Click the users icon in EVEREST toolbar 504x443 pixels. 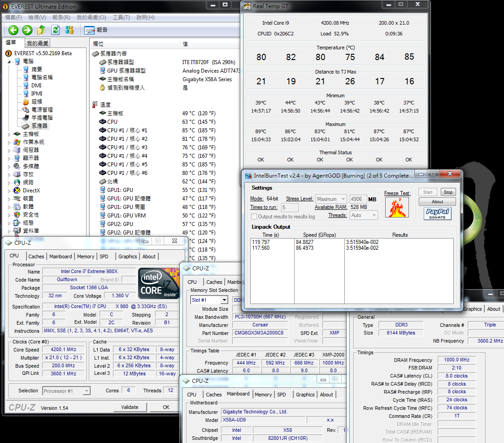(x=69, y=30)
